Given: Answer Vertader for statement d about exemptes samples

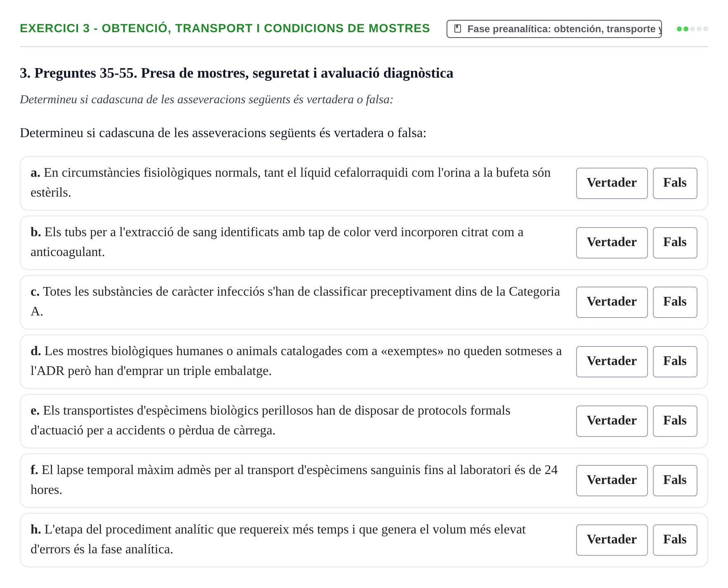Looking at the screenshot, I should 612,362.
